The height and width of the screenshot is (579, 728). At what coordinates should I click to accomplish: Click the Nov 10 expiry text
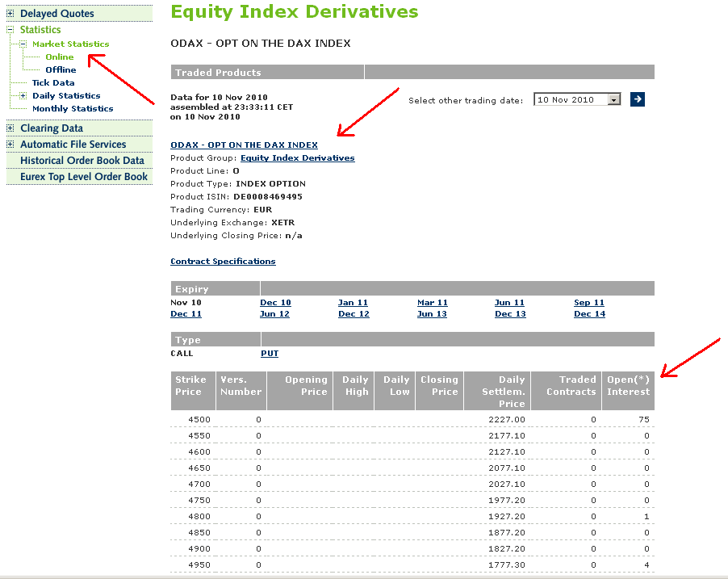186,303
